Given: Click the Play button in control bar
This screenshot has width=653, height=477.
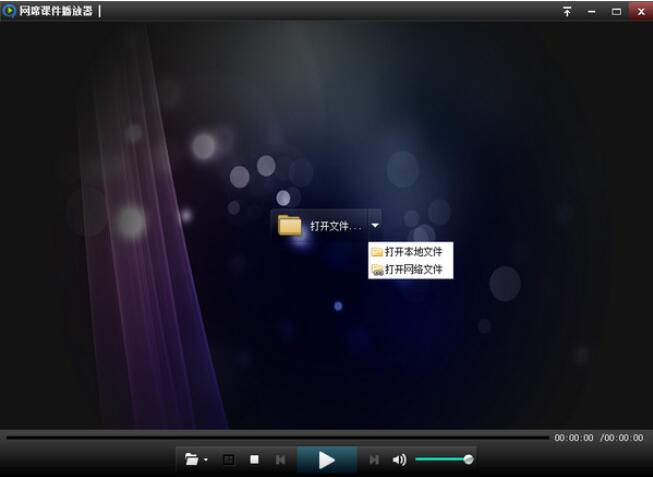Looking at the screenshot, I should point(326,460).
